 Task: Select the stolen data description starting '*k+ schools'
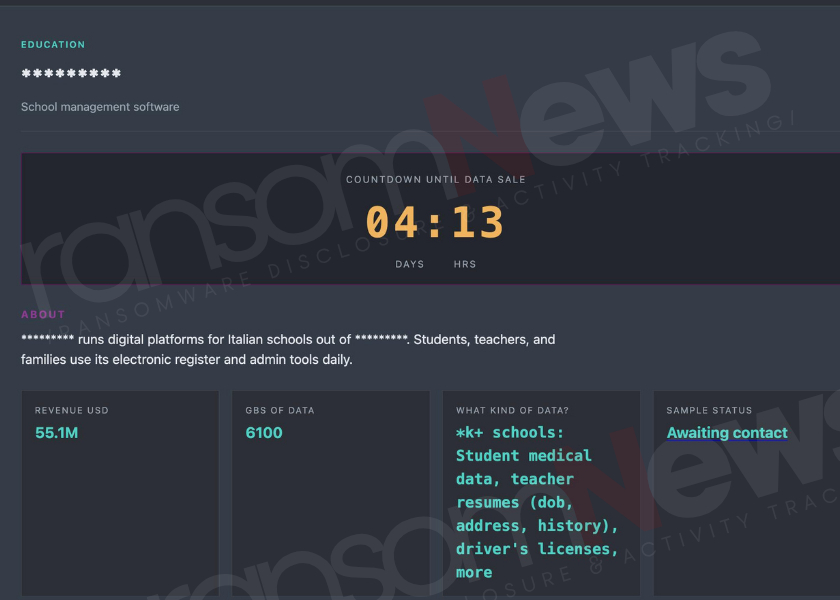pyautogui.click(x=537, y=502)
